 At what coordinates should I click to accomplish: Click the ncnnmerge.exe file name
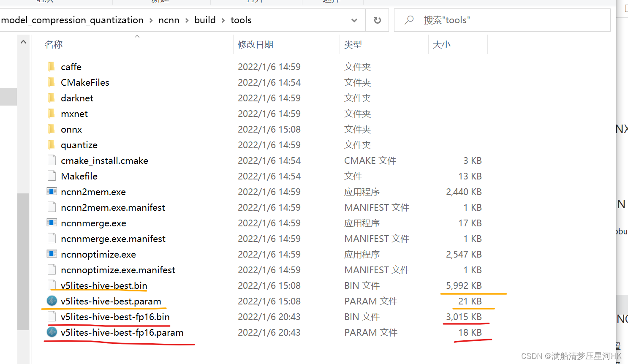pos(93,223)
